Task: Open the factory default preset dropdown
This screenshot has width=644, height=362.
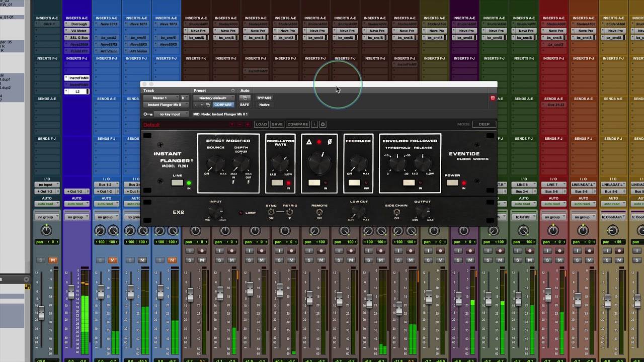Action: 215,98
